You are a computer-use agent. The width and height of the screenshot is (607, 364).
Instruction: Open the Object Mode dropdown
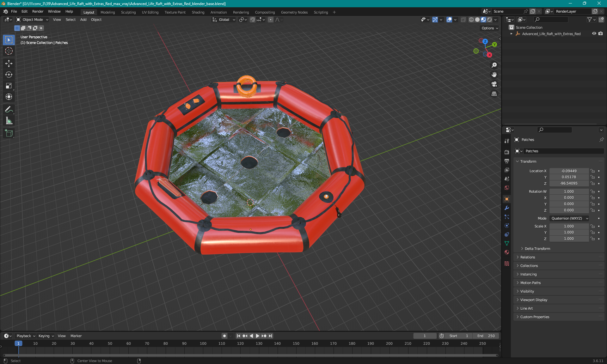[x=32, y=20]
